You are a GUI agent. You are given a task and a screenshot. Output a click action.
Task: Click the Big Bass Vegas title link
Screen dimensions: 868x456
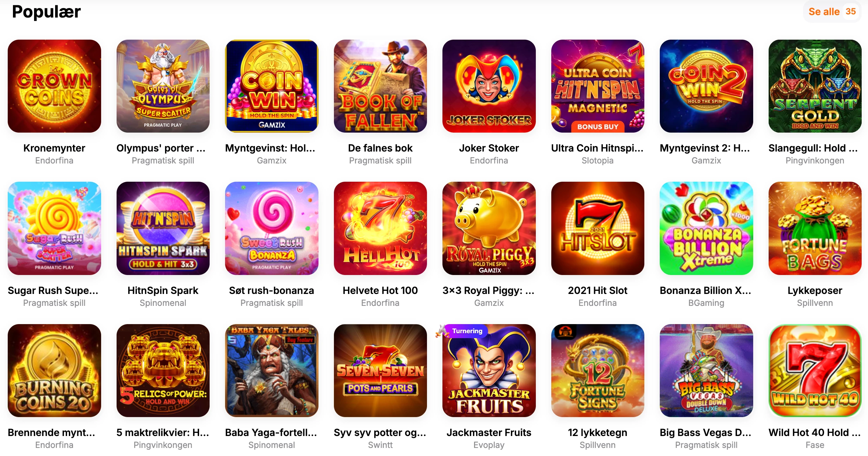(706, 432)
